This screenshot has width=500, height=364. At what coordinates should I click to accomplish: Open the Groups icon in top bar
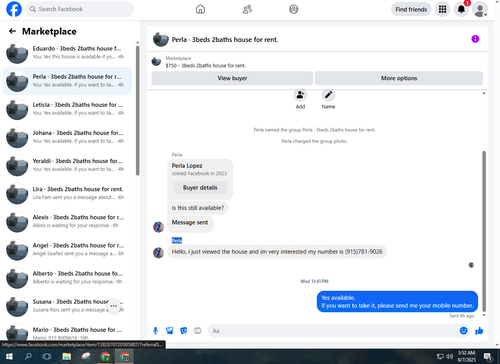pyautogui.click(x=294, y=9)
